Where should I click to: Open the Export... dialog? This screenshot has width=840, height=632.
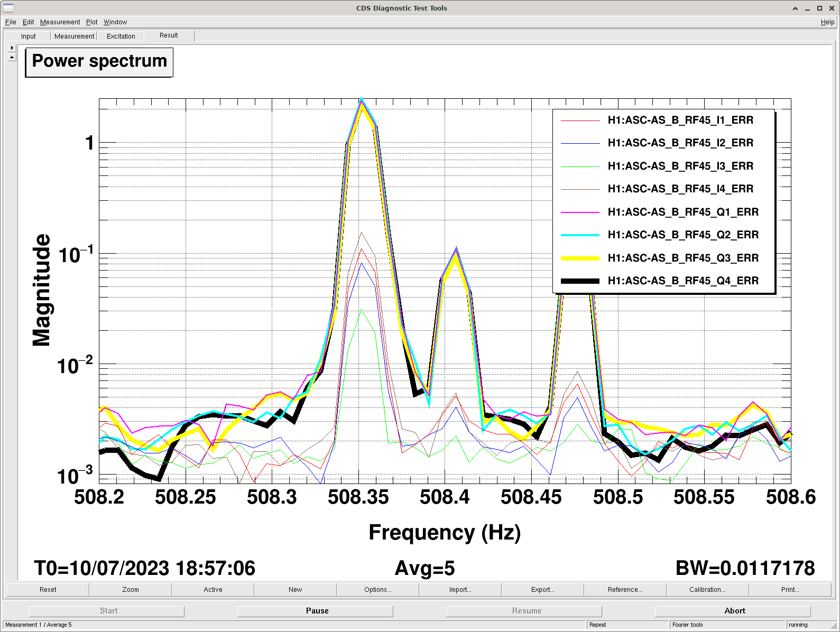[542, 590]
